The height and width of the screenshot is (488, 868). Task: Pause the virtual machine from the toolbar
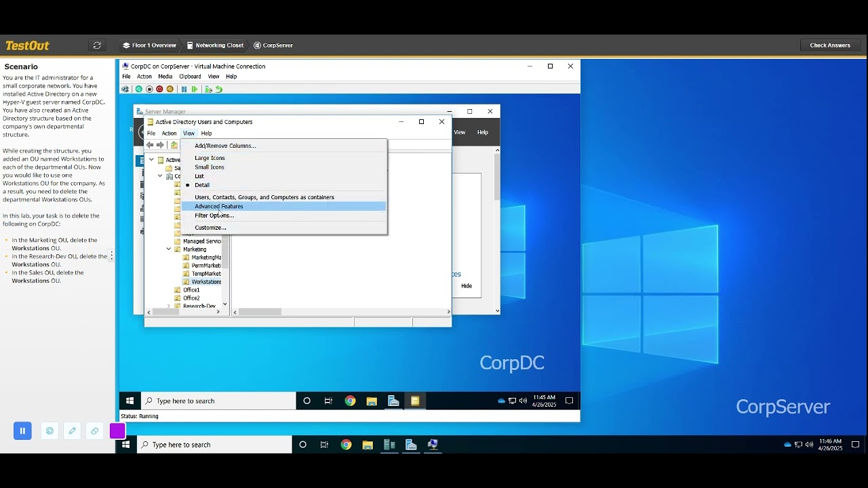point(184,89)
